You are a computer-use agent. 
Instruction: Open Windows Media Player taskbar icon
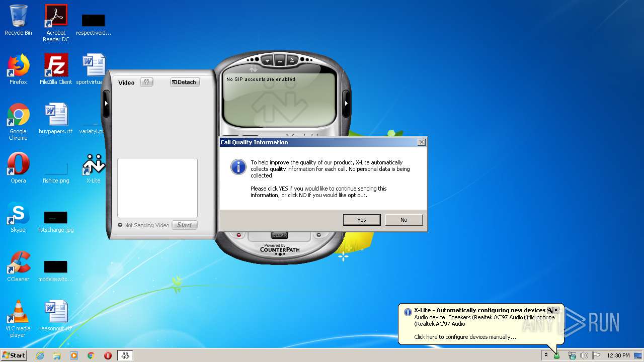pos(74,355)
